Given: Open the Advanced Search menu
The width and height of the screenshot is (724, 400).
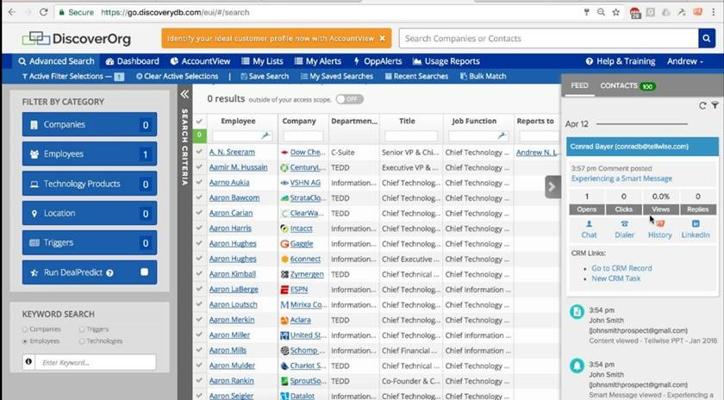Looking at the screenshot, I should (56, 61).
